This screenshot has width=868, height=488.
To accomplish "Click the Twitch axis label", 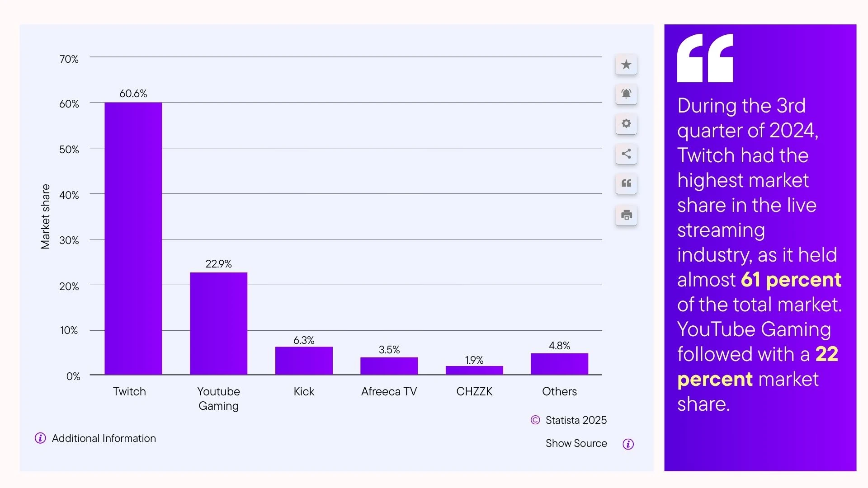I will tap(129, 391).
